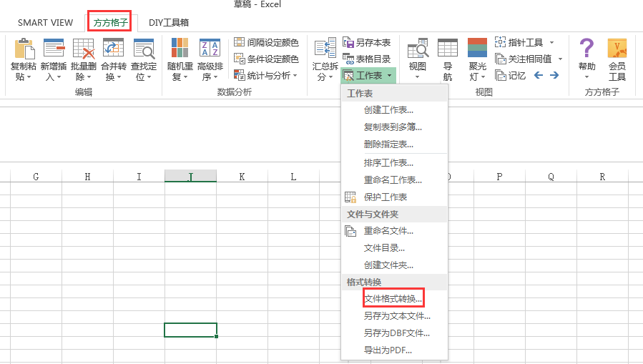Open the 聚光灯 dropdown arrow
Image resolution: width=643 pixels, height=364 pixels.
click(x=483, y=77)
